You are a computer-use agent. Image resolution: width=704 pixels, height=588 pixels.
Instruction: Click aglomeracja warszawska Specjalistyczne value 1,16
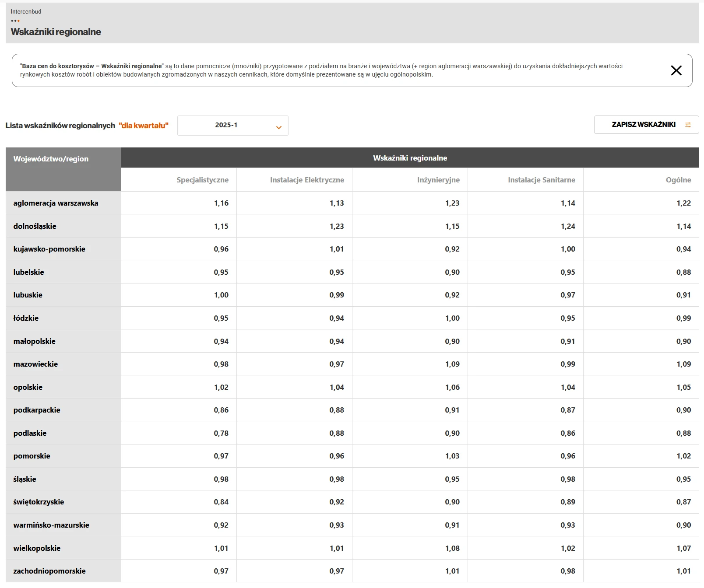(221, 203)
